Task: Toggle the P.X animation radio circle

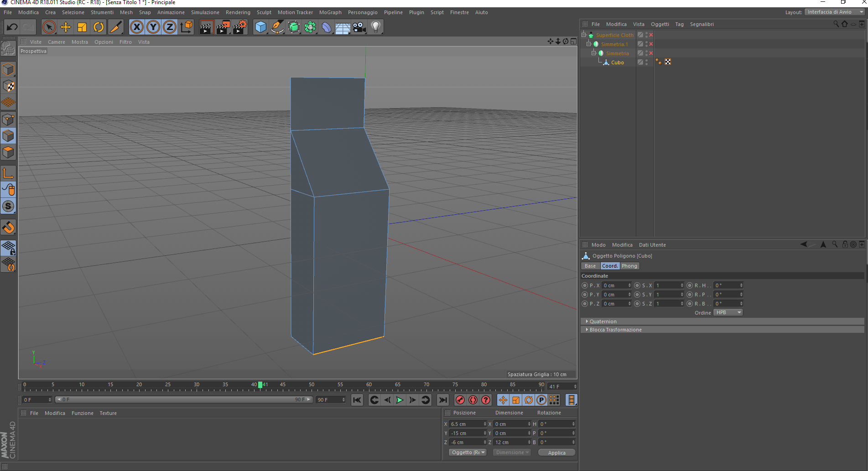Action: pos(585,285)
